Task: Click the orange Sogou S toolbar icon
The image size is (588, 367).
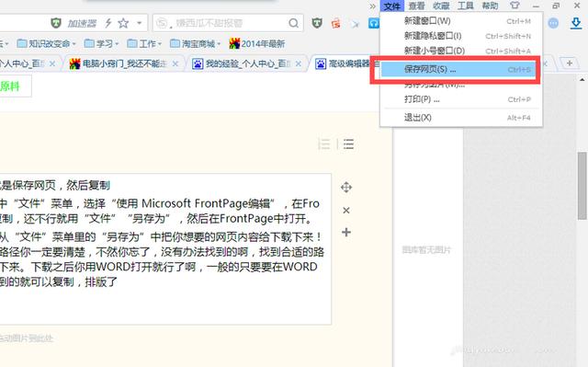Action: 335,23
